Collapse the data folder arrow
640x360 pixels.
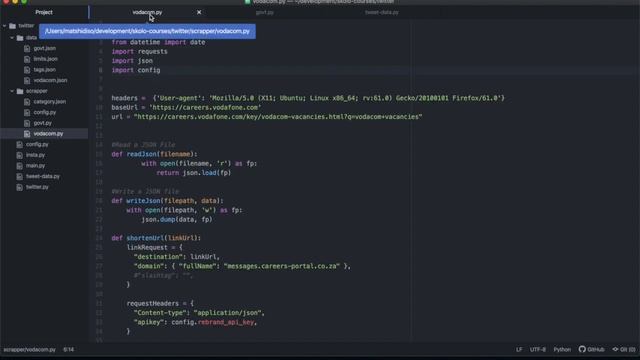(x=12, y=38)
